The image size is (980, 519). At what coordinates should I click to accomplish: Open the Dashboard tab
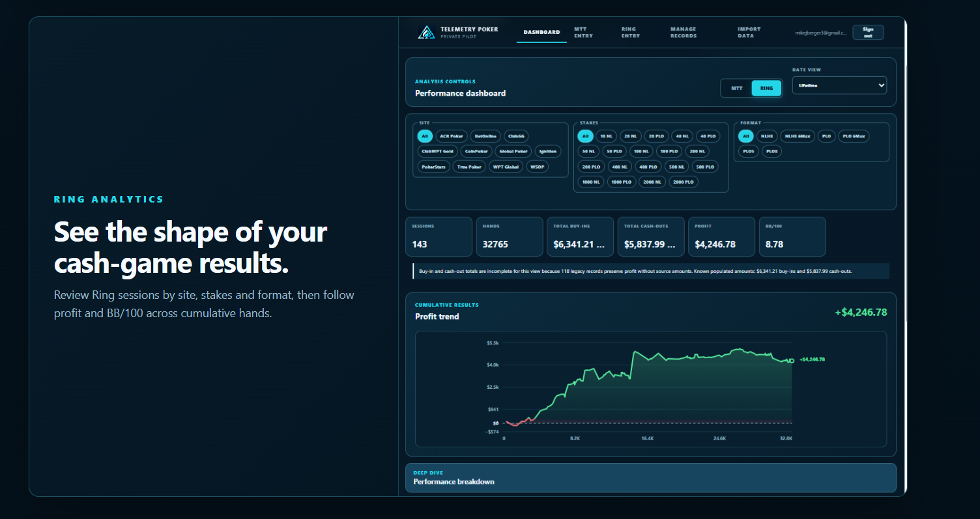pyautogui.click(x=541, y=32)
